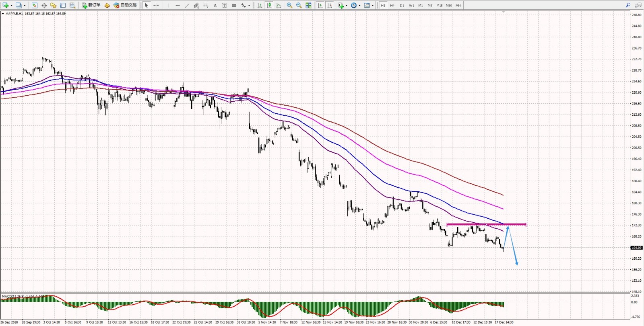This screenshot has width=644, height=326.
Task: Switch chart to candlestick display mode
Action: 269,5
